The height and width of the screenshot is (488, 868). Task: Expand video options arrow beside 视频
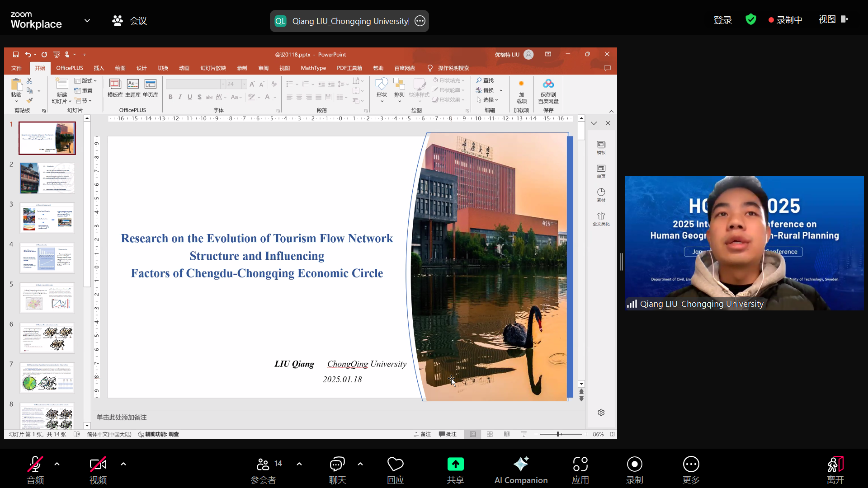tap(123, 464)
